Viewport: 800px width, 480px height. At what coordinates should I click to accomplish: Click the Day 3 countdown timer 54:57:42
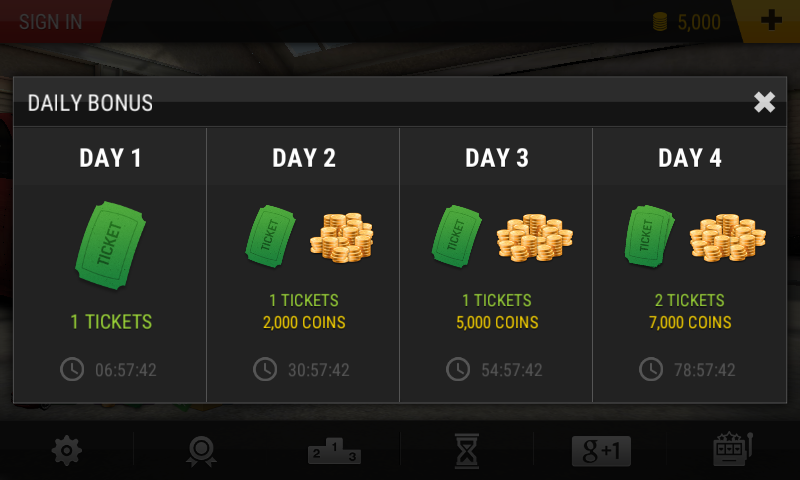512,370
